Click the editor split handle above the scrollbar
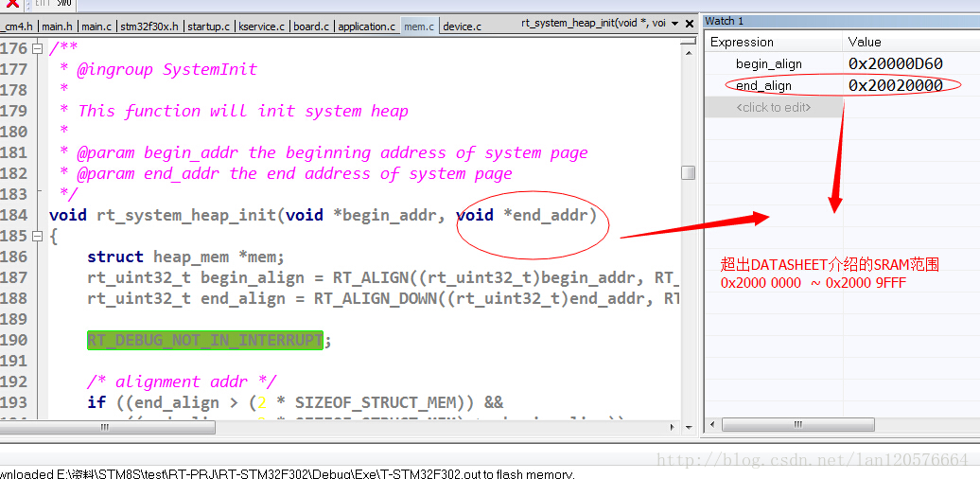This screenshot has width=980, height=479. (688, 41)
